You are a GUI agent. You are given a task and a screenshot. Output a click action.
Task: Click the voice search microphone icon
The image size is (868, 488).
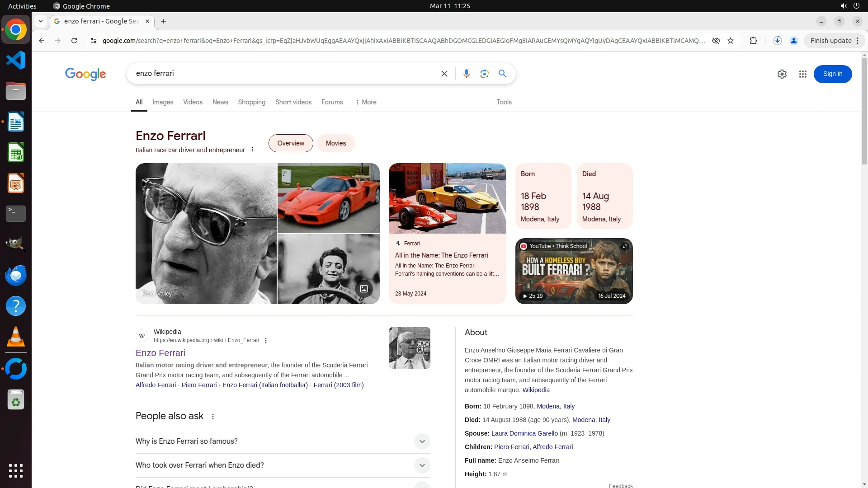(x=466, y=74)
